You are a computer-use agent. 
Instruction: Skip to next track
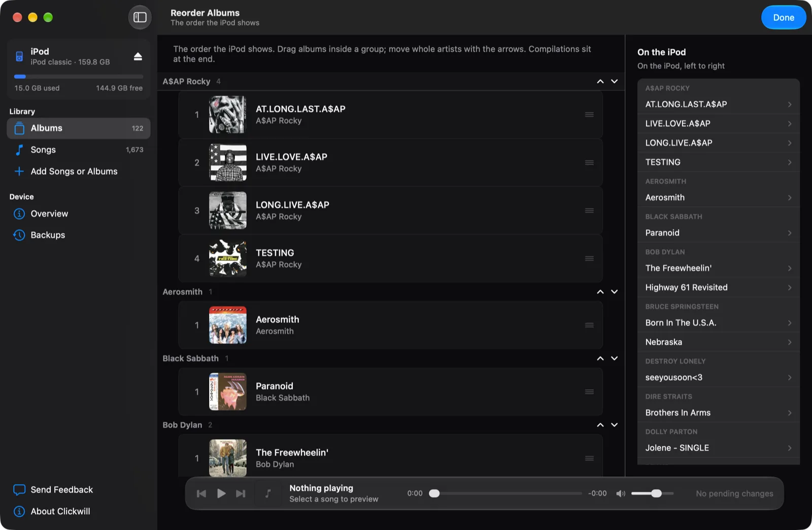pyautogui.click(x=241, y=493)
